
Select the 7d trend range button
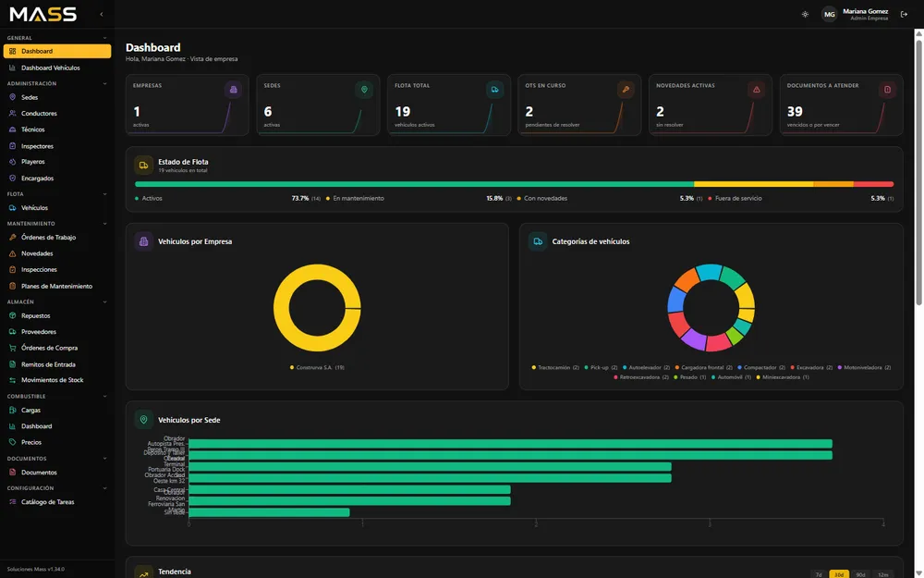819,574
